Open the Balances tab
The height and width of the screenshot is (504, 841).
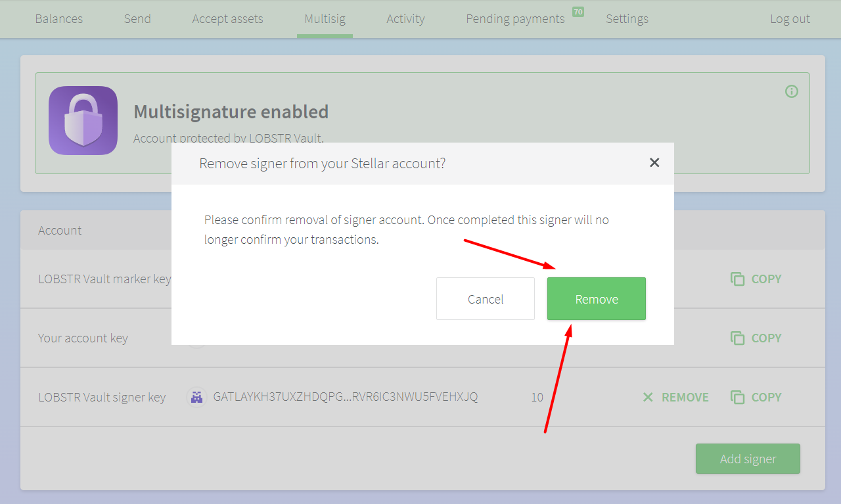[x=59, y=19]
